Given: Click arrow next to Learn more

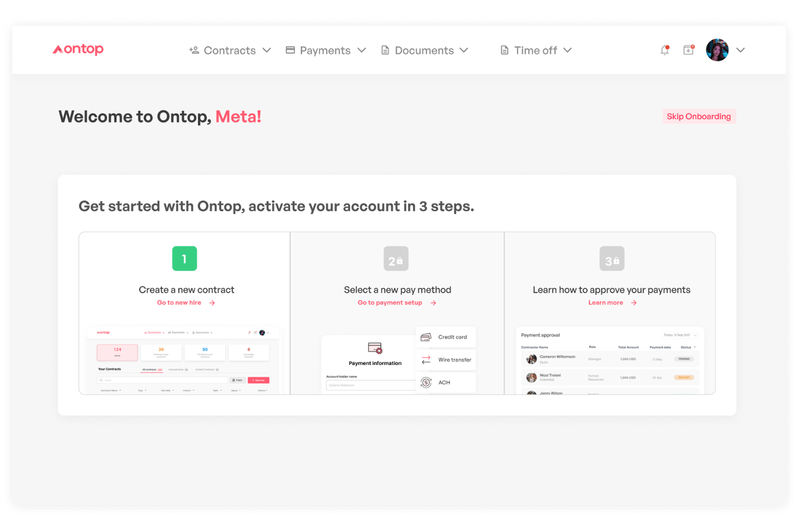Looking at the screenshot, I should pyautogui.click(x=634, y=303).
